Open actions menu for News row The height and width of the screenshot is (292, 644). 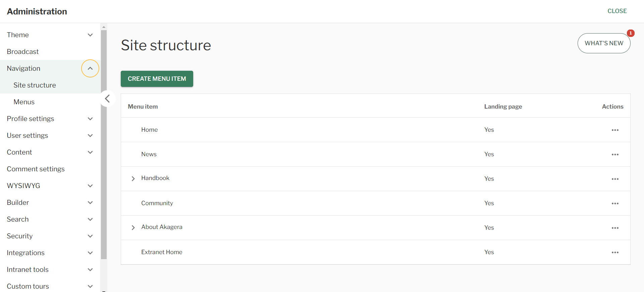click(x=615, y=155)
